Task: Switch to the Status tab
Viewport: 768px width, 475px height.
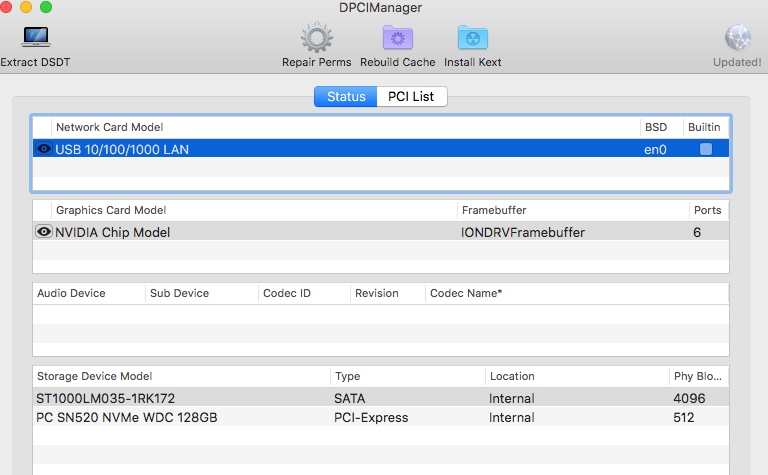Action: pos(346,96)
